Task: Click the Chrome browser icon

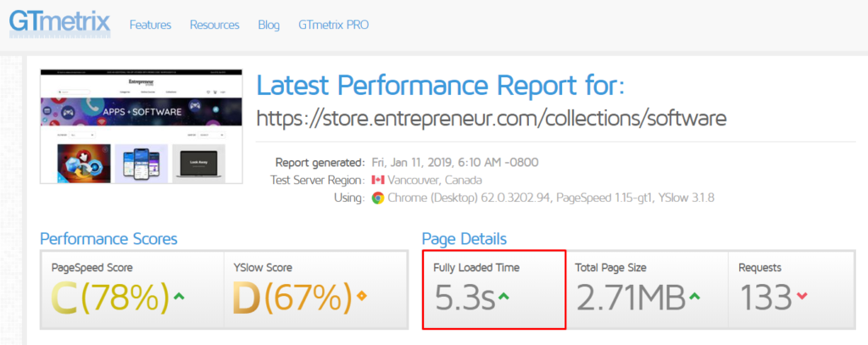Action: 378,198
